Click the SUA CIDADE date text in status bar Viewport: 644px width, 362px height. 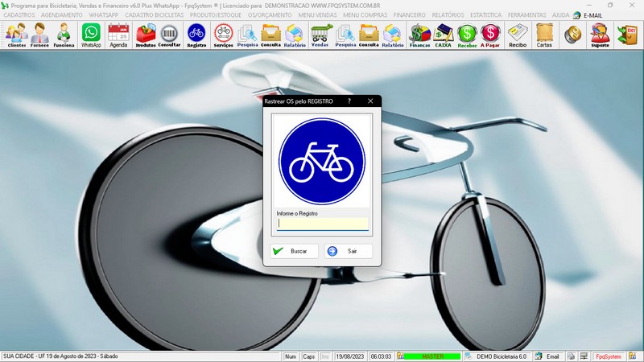pyautogui.click(x=61, y=356)
